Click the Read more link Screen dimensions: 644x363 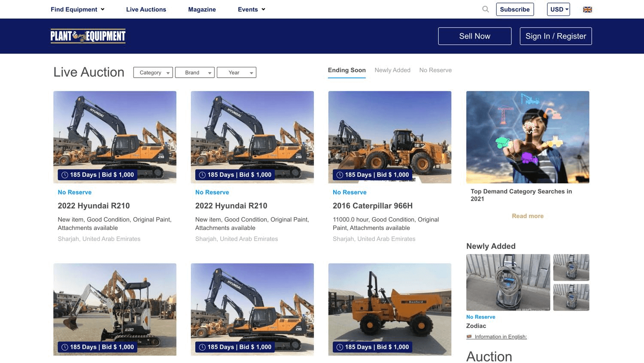pyautogui.click(x=528, y=216)
